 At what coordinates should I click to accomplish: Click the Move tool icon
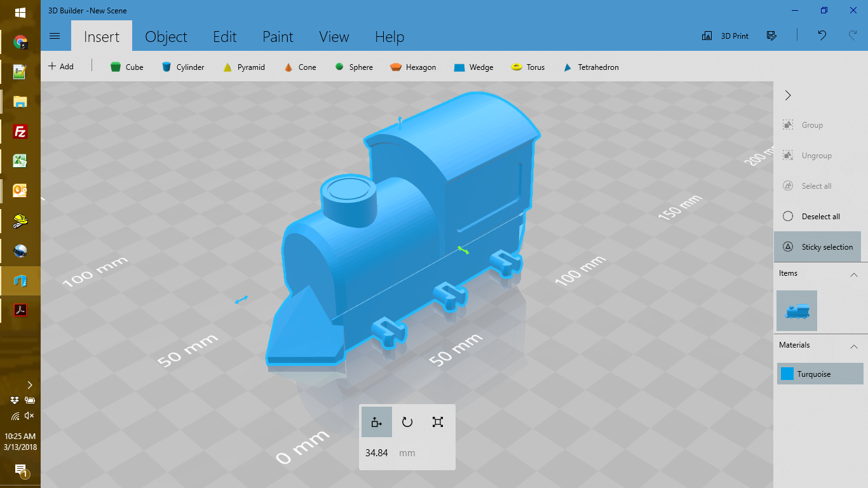click(377, 422)
